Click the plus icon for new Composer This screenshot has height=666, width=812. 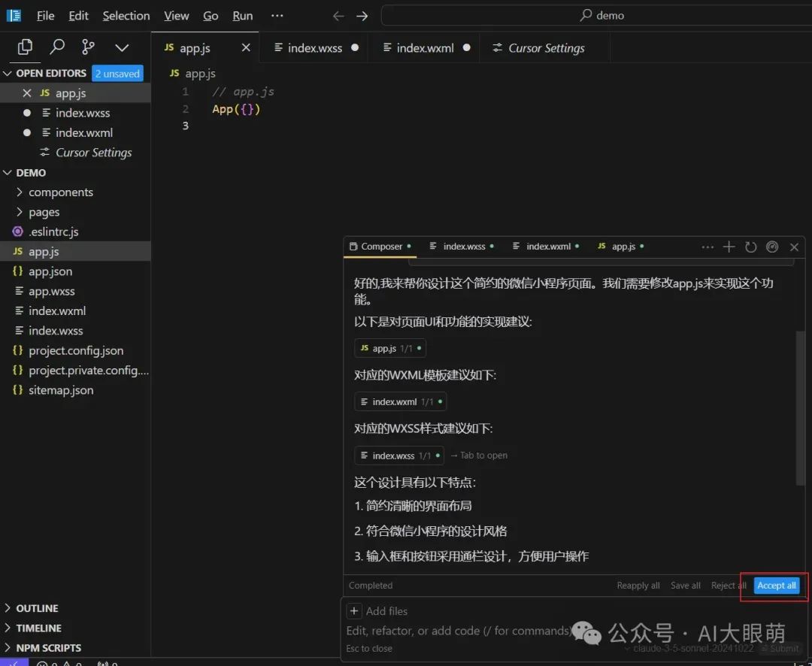729,247
